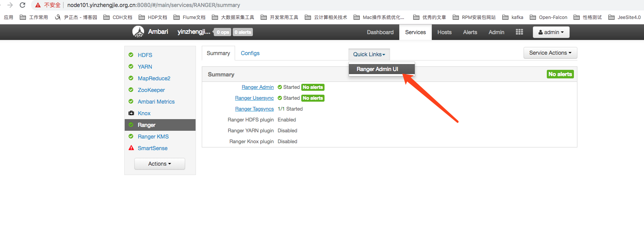Click Ranger Admin No alerts badge
The height and width of the screenshot is (246, 644).
313,87
